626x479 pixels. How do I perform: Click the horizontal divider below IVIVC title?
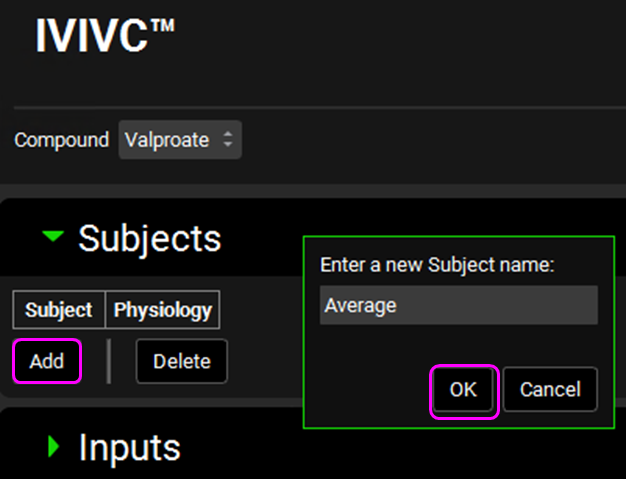320,107
